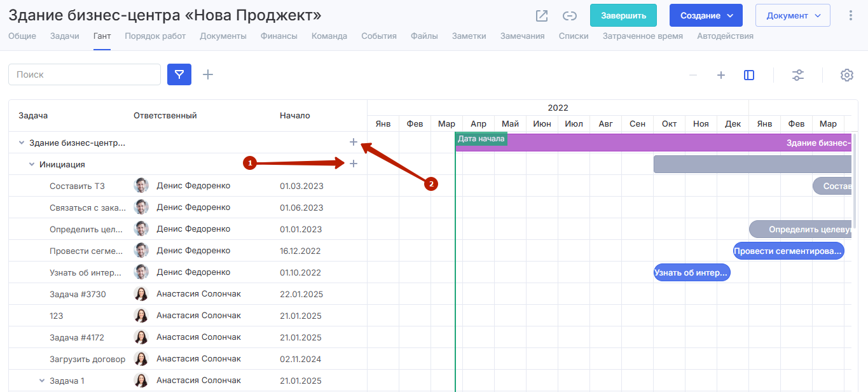Click the avatar in Задача 1 row
868x392 pixels.
[x=141, y=380]
